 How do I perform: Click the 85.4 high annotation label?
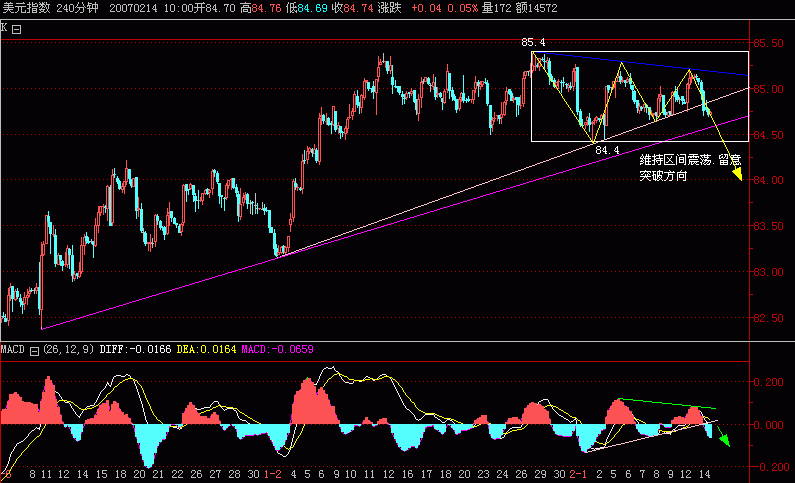coord(533,43)
